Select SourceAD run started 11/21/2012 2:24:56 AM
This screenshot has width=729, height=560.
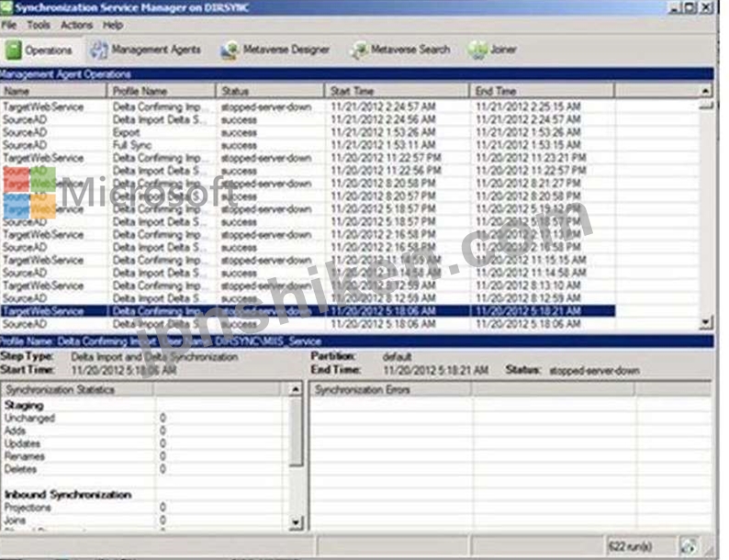click(x=308, y=119)
